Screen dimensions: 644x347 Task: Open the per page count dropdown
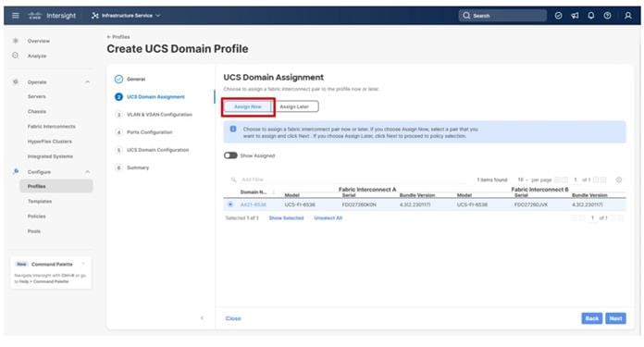pyautogui.click(x=524, y=180)
